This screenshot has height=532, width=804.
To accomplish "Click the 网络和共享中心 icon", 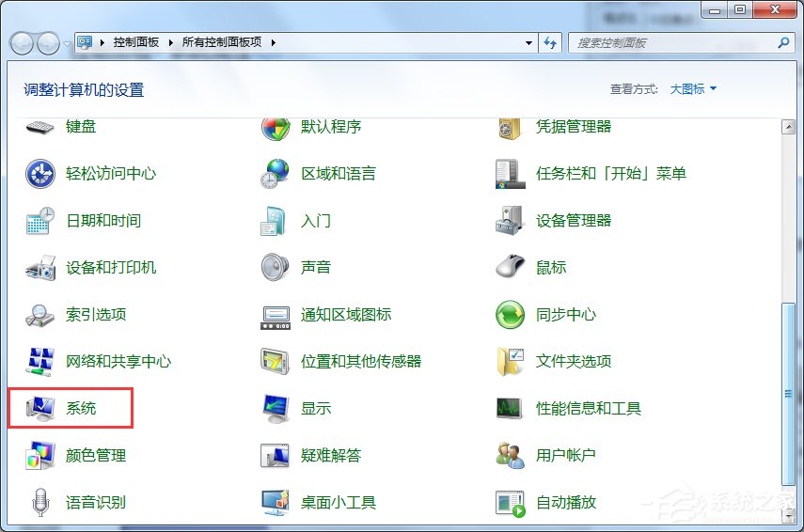I will (x=40, y=362).
